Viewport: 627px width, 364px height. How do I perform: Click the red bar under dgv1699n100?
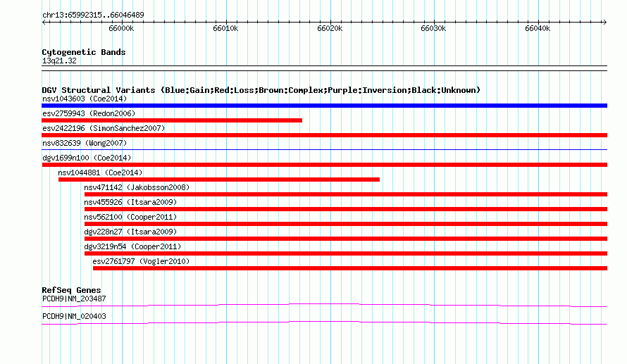point(324,165)
